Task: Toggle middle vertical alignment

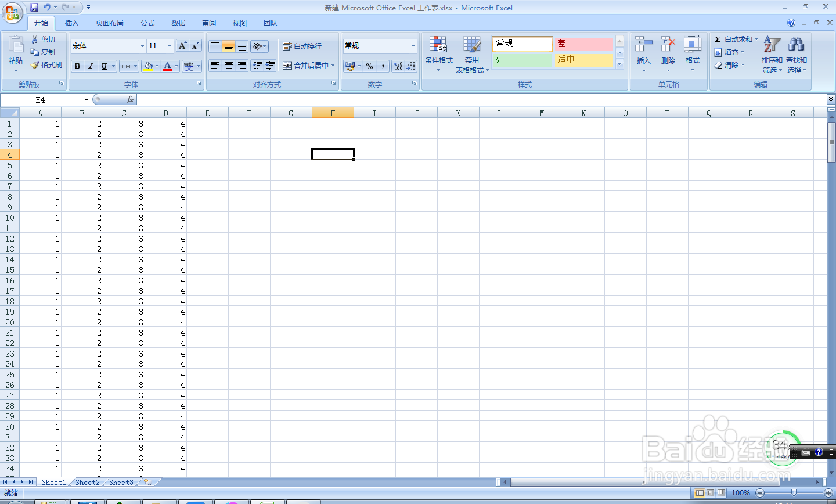Action: pos(229,46)
